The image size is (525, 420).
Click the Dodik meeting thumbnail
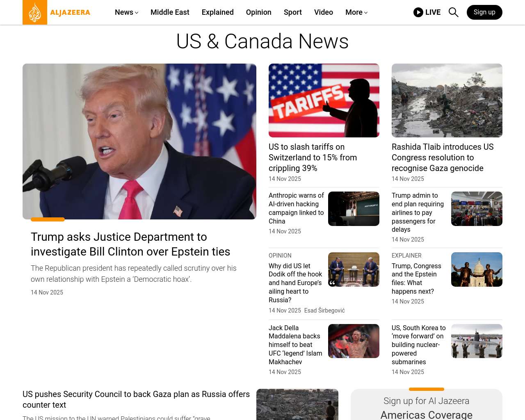pos(354,269)
